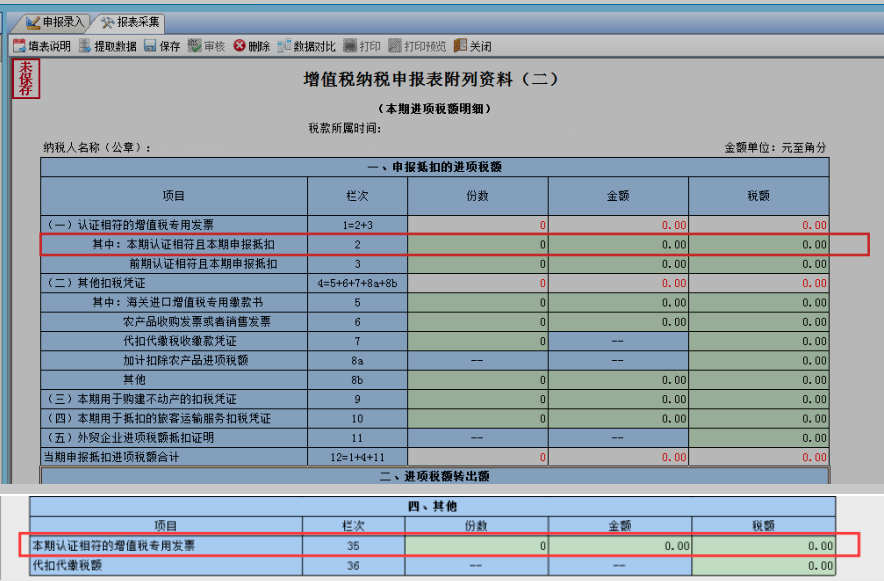The height and width of the screenshot is (581, 884).
Task: Open the 填表说明 form instructions icon
Action: pyautogui.click(x=19, y=46)
